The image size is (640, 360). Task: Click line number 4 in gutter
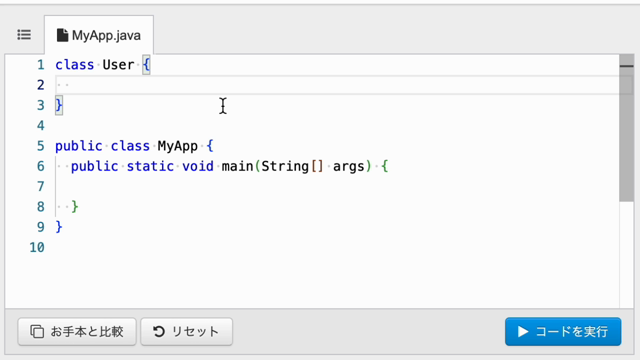click(x=40, y=125)
